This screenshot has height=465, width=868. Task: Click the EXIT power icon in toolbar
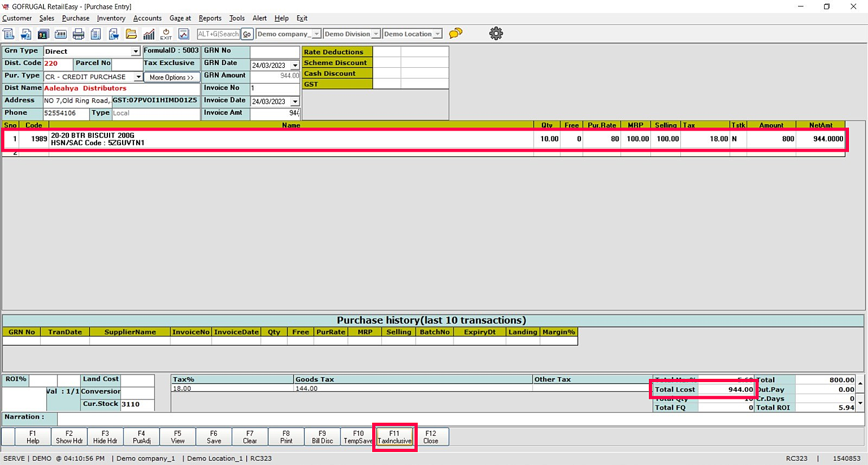coord(166,34)
